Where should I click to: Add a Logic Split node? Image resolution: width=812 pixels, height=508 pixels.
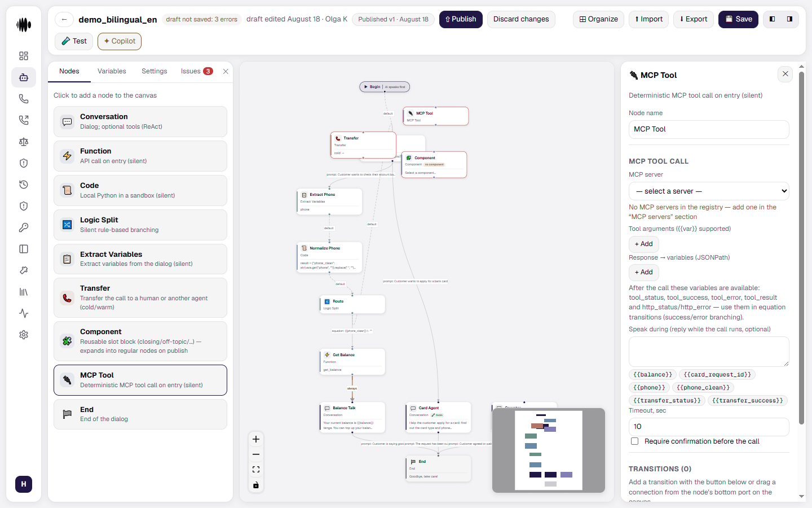140,225
